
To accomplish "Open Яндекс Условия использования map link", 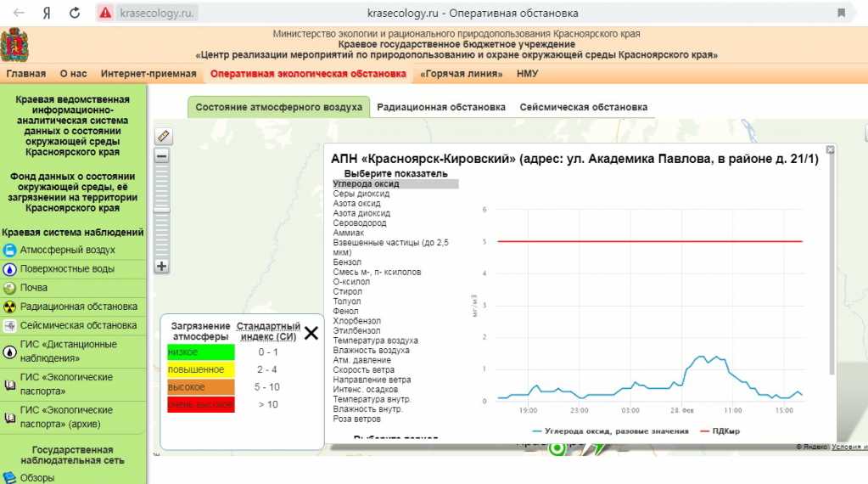I will (x=849, y=447).
